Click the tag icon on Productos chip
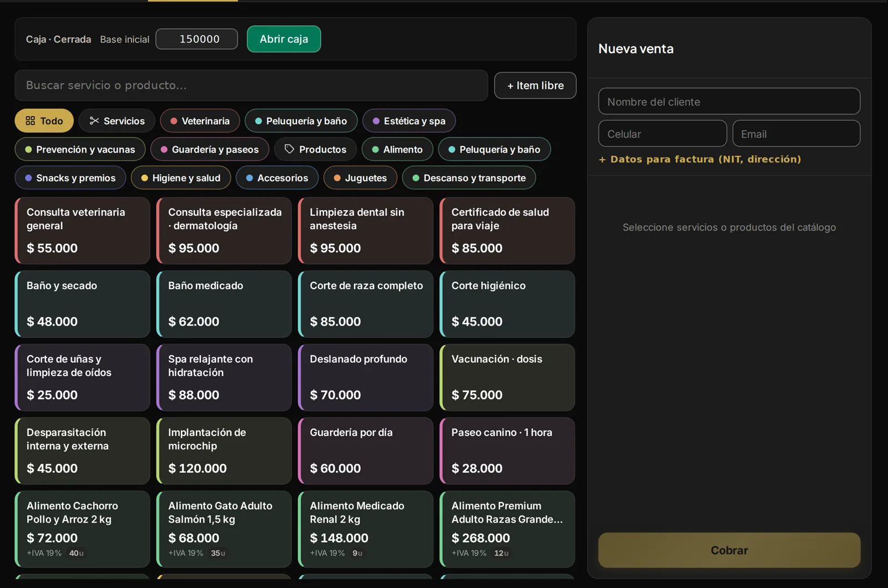 (x=289, y=149)
